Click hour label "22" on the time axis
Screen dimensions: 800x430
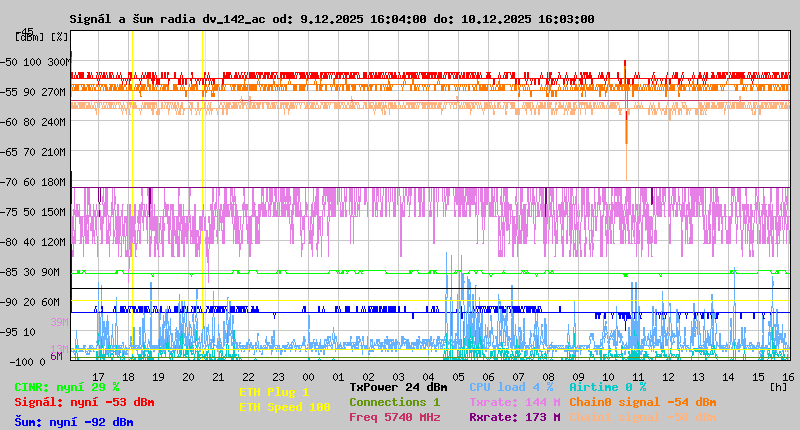pyautogui.click(x=248, y=377)
